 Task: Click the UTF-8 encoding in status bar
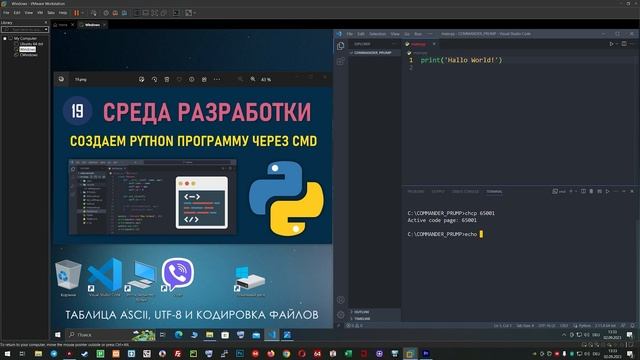546,326
